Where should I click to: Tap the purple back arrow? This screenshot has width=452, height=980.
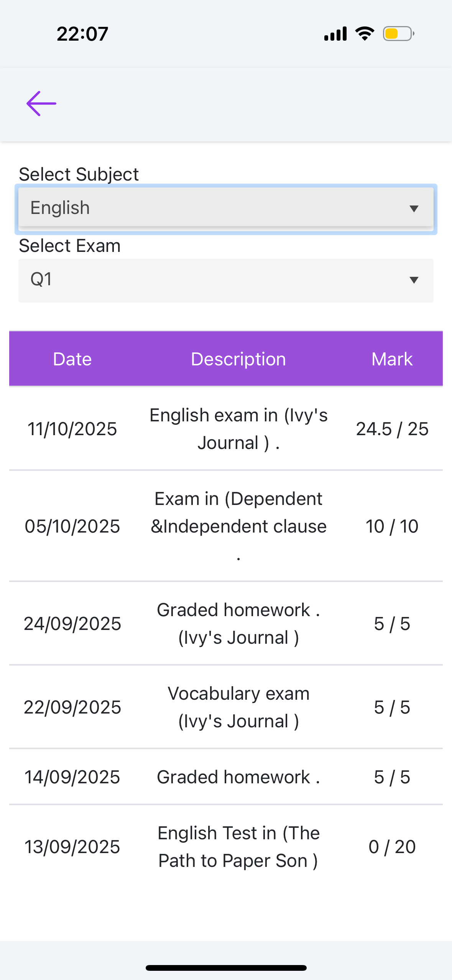coord(41,104)
